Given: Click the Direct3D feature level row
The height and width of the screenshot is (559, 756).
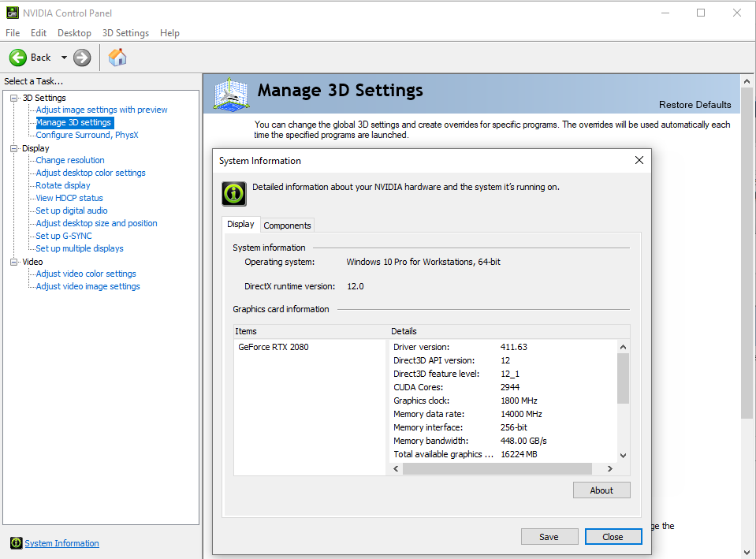Looking at the screenshot, I should click(x=503, y=374).
